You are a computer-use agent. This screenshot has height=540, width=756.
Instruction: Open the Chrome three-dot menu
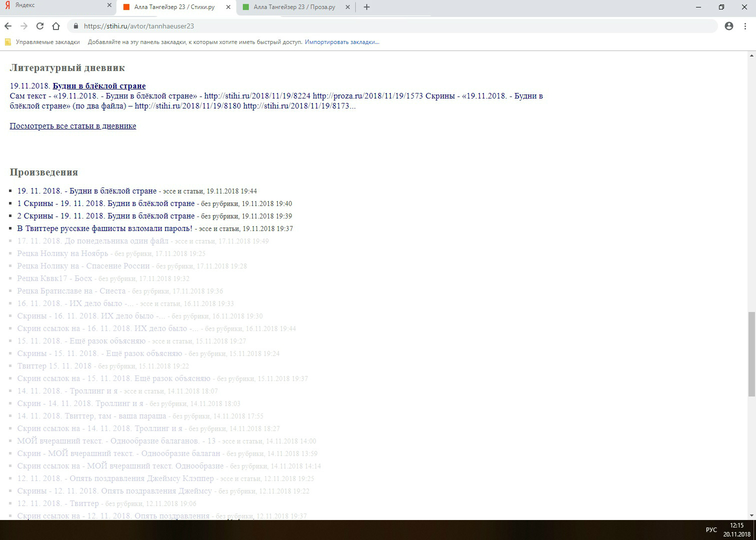[x=745, y=26]
